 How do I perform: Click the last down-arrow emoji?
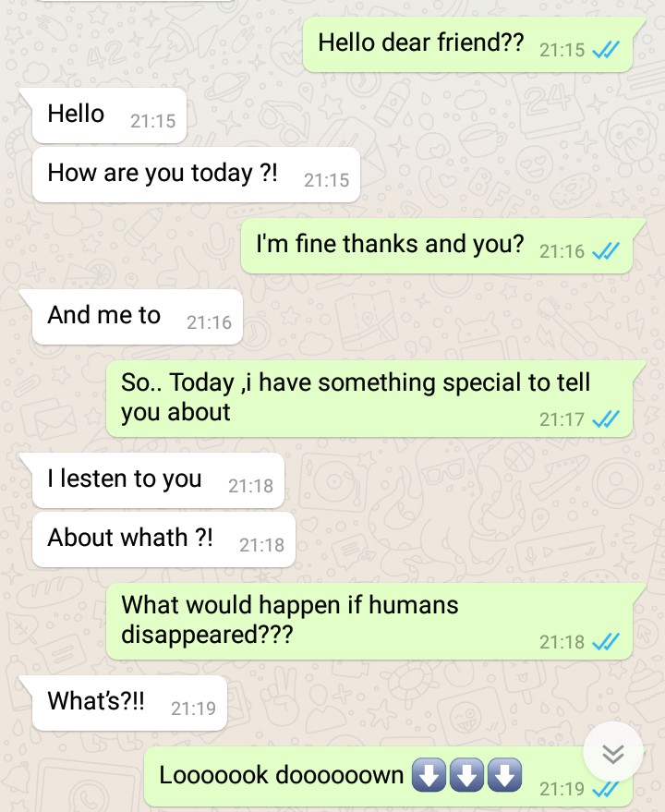505,775
